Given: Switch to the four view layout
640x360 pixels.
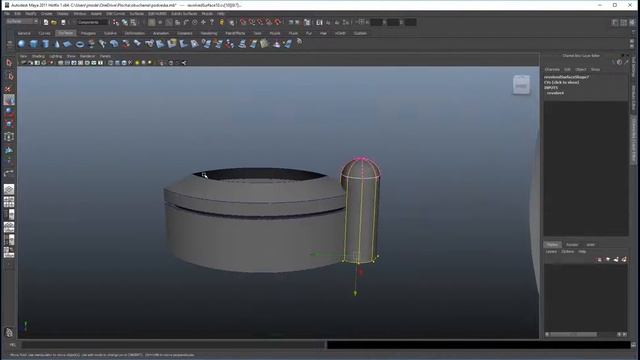Looking at the screenshot, I should (x=9, y=202).
